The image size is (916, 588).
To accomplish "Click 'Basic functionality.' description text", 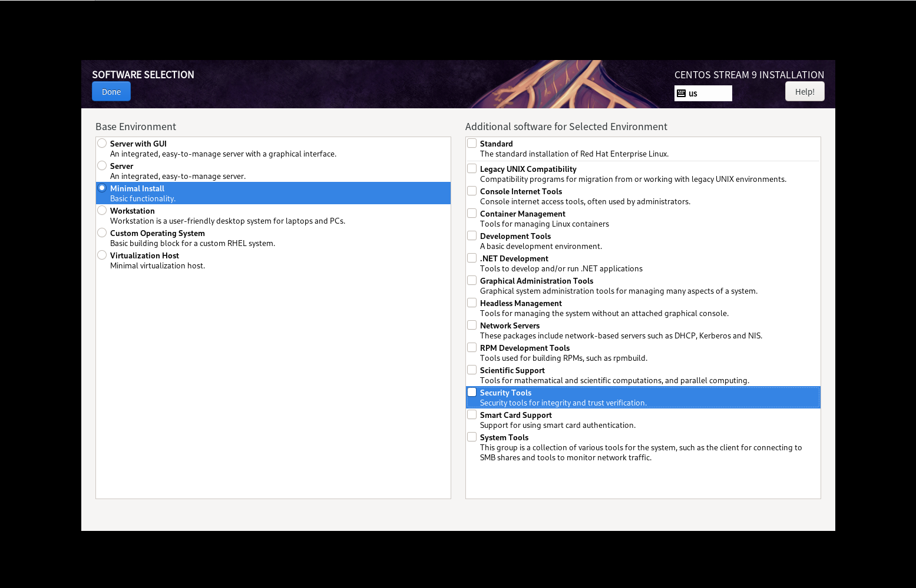I will pyautogui.click(x=143, y=198).
